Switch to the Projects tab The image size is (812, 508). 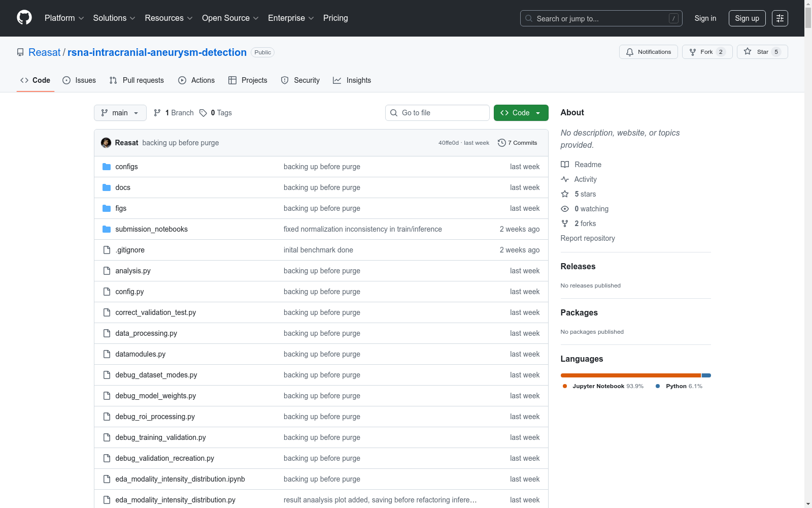pos(248,80)
